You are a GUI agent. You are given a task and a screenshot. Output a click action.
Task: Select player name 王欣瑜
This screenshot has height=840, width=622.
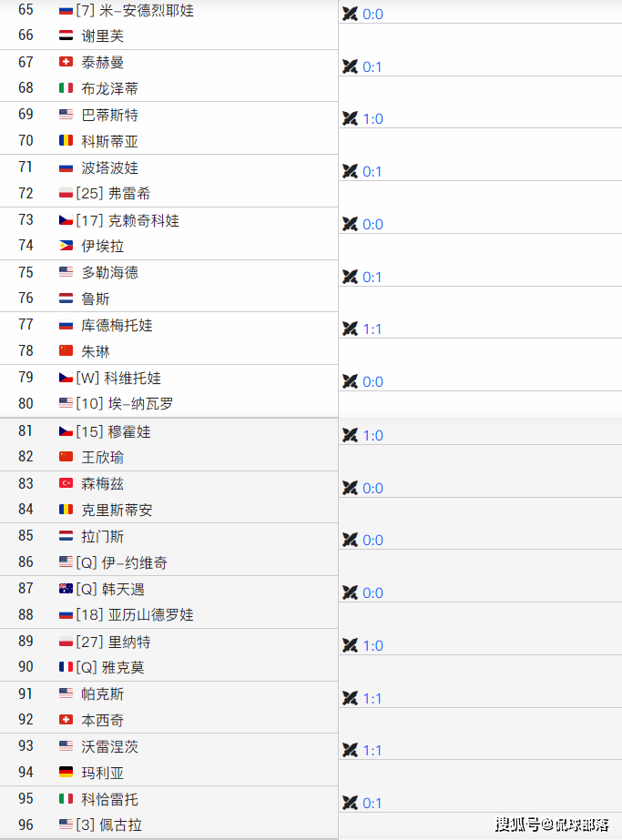[x=103, y=457]
